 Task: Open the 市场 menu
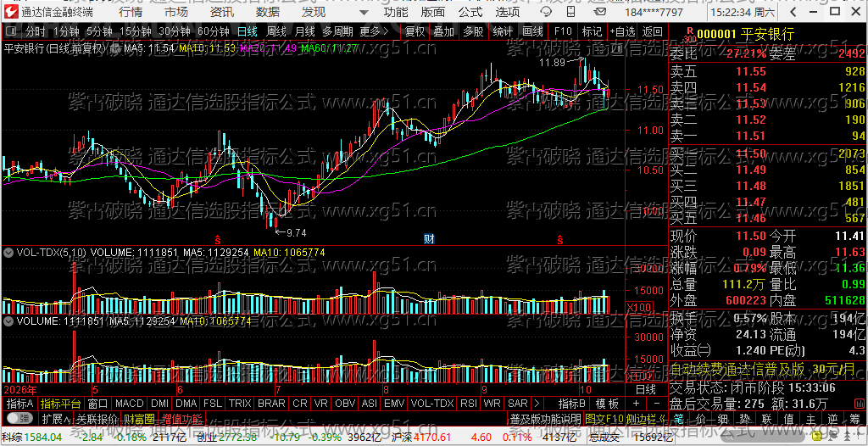coord(176,12)
